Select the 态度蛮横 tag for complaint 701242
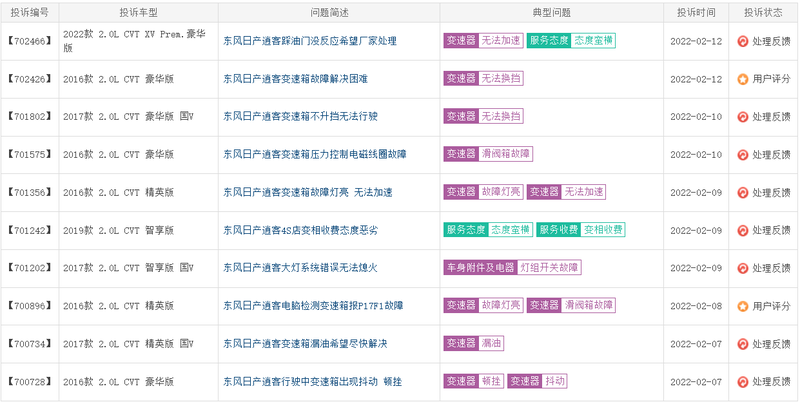 click(x=510, y=230)
